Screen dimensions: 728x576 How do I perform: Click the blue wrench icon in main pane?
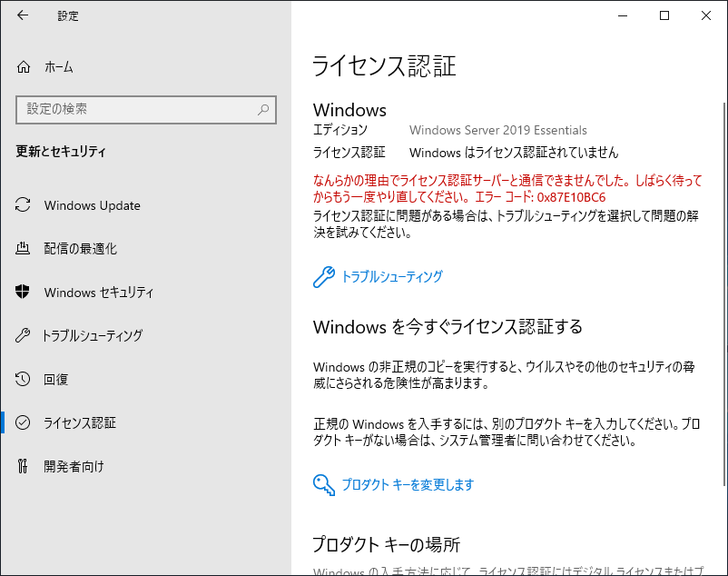point(324,277)
